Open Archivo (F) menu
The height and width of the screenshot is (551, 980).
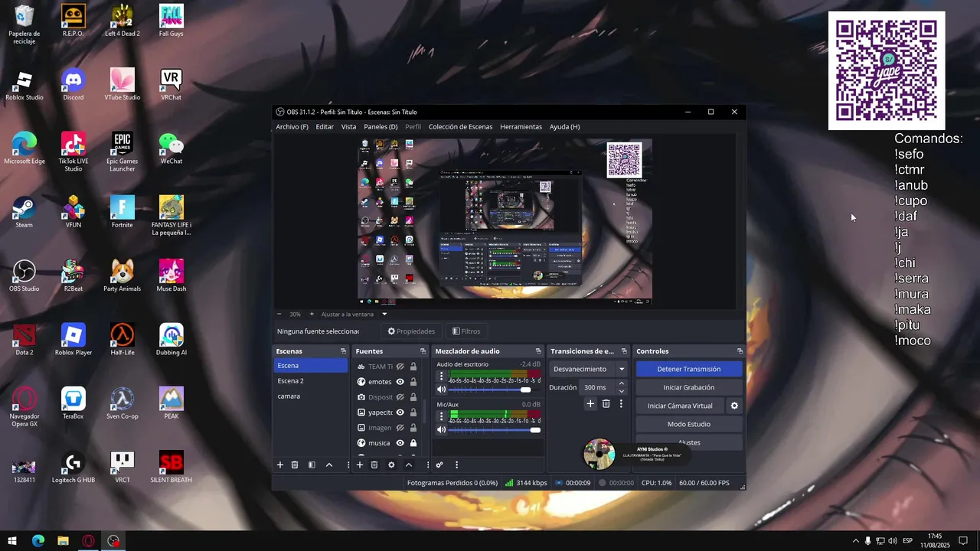[292, 127]
